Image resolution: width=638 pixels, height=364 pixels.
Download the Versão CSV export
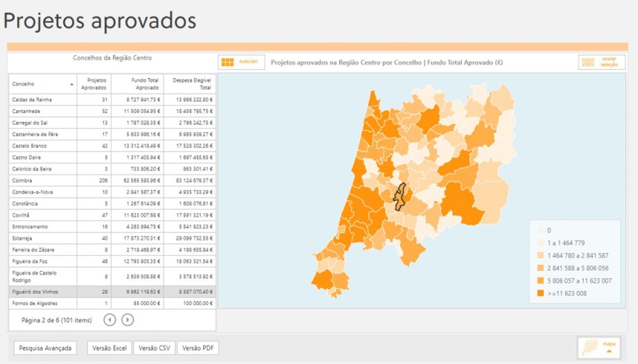click(154, 348)
